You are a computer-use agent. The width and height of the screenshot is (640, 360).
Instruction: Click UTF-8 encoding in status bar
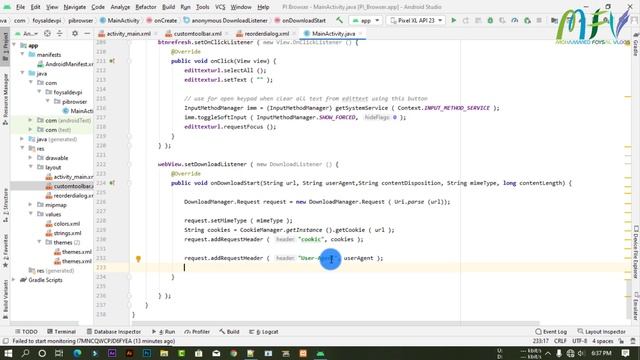(579, 341)
